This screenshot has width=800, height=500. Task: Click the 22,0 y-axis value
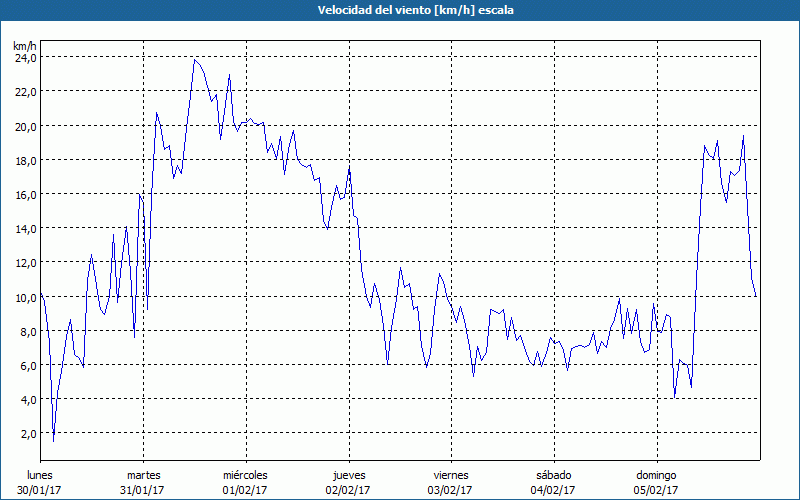point(25,92)
